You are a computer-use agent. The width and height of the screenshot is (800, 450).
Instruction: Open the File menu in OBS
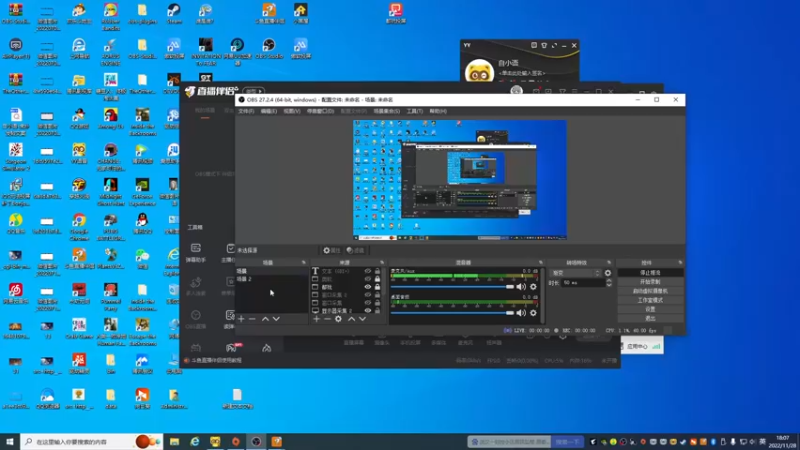point(246,111)
